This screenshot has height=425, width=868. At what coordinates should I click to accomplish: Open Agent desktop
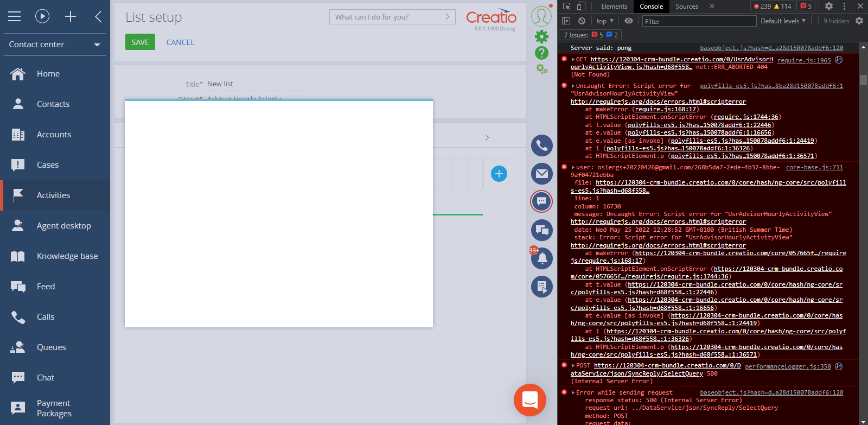coord(55,226)
